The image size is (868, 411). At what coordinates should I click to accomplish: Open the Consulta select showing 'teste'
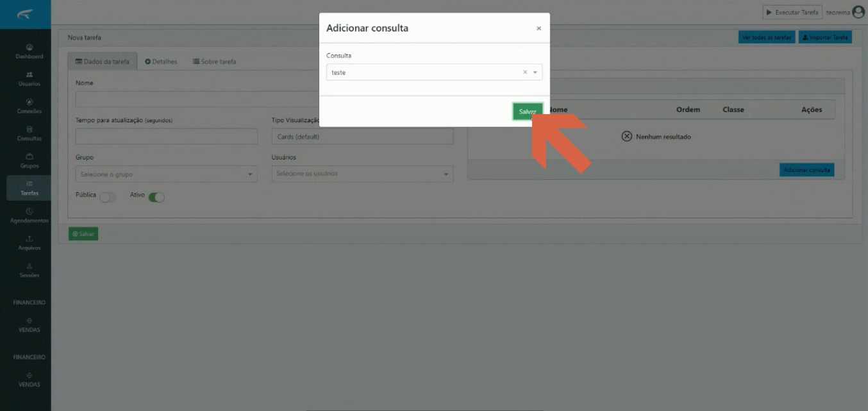point(434,72)
